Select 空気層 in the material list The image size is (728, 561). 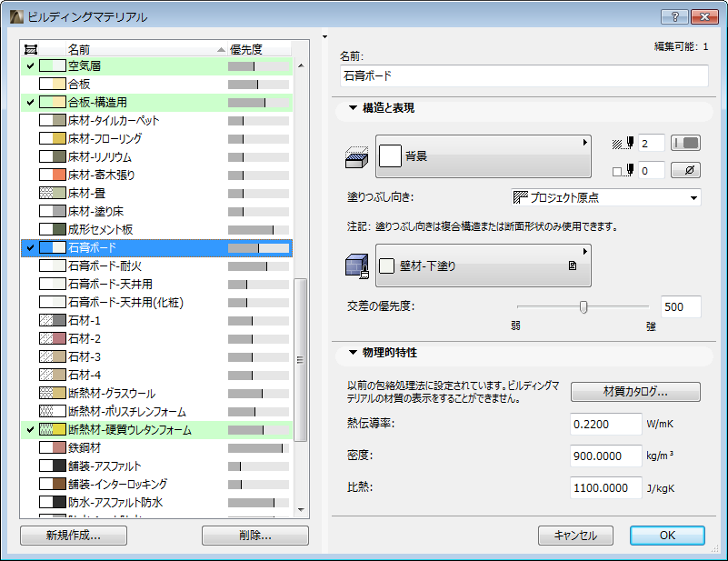tap(157, 66)
